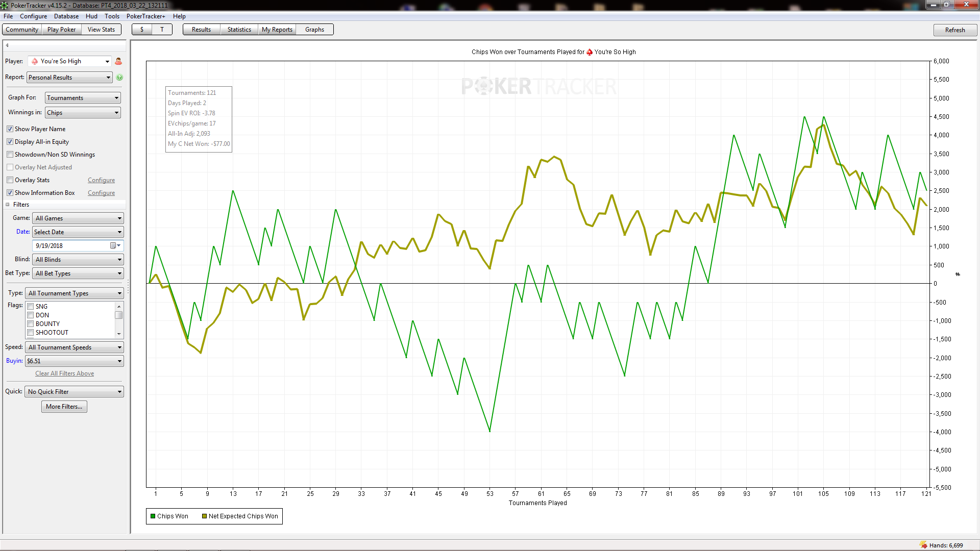Click the More Filters button

64,407
